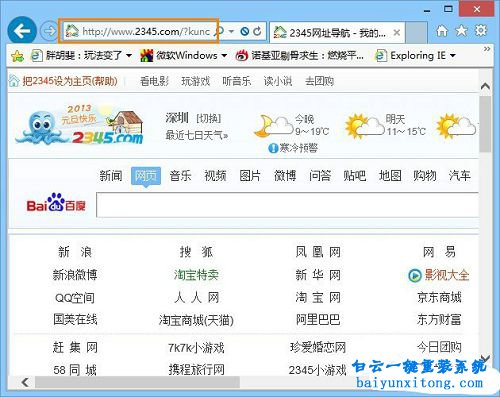Open the 搜狐 site link

click(x=196, y=252)
